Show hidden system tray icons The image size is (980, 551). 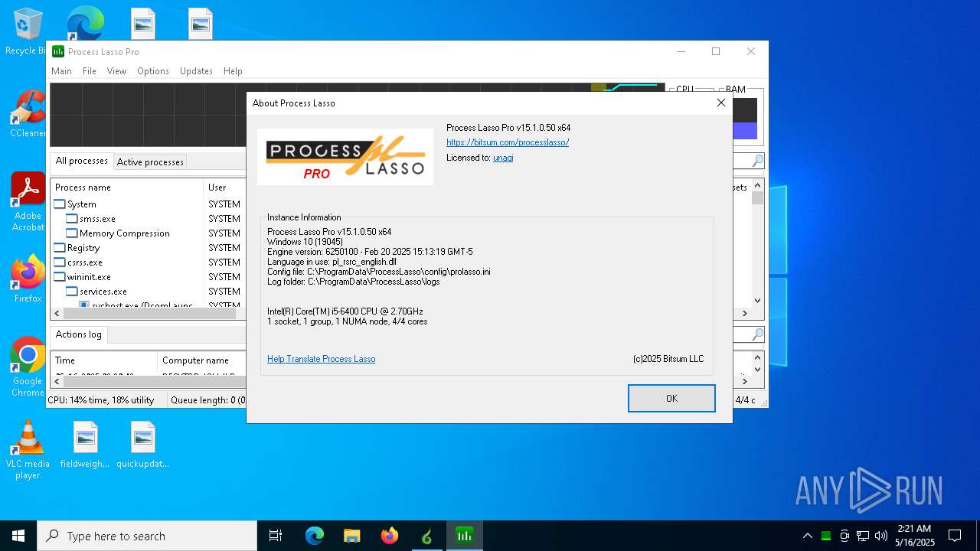coord(807,536)
